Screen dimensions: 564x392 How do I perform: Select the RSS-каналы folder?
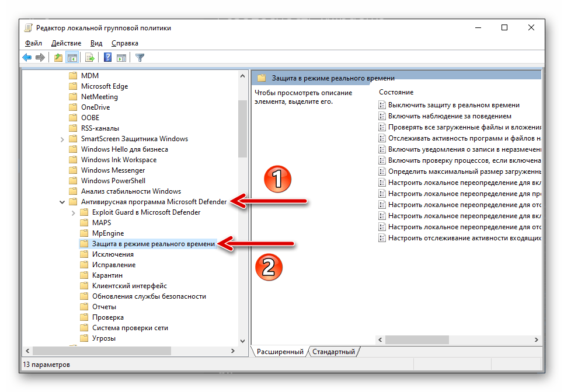(100, 128)
